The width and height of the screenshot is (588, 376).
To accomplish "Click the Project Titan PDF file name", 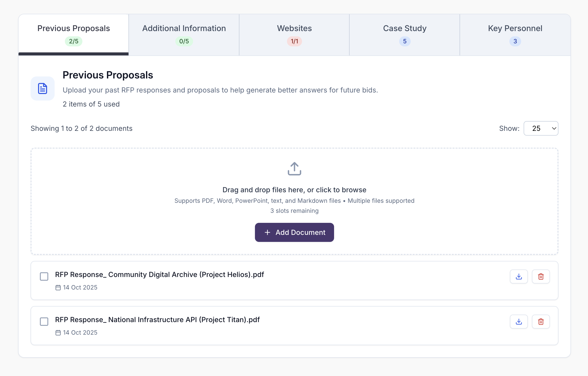I will (157, 320).
